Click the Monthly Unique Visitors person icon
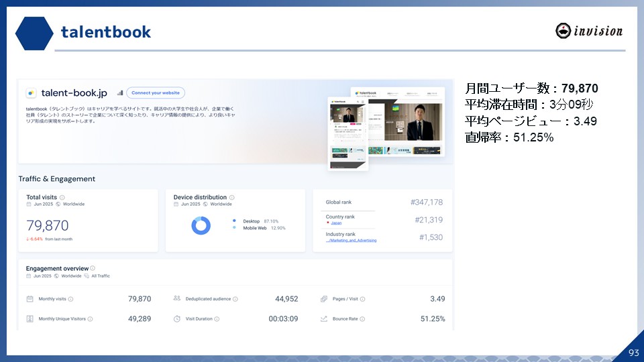 (30, 318)
